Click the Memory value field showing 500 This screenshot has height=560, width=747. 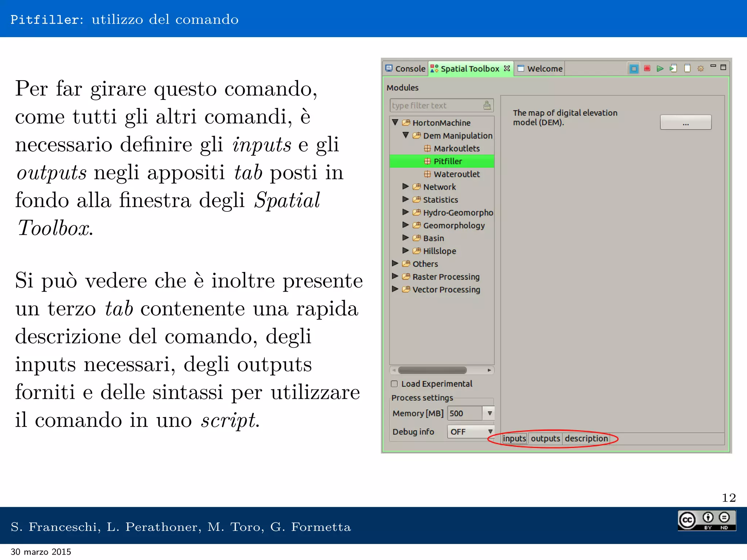pos(465,413)
